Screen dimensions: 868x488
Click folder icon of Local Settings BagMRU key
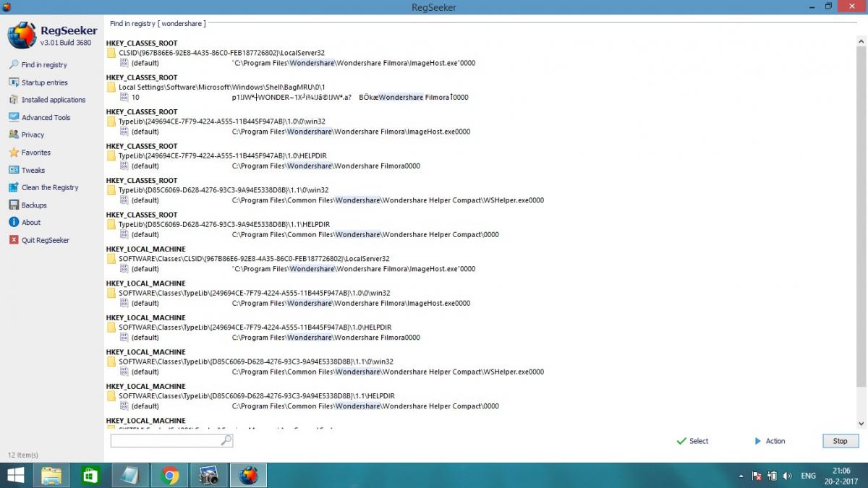tap(111, 87)
